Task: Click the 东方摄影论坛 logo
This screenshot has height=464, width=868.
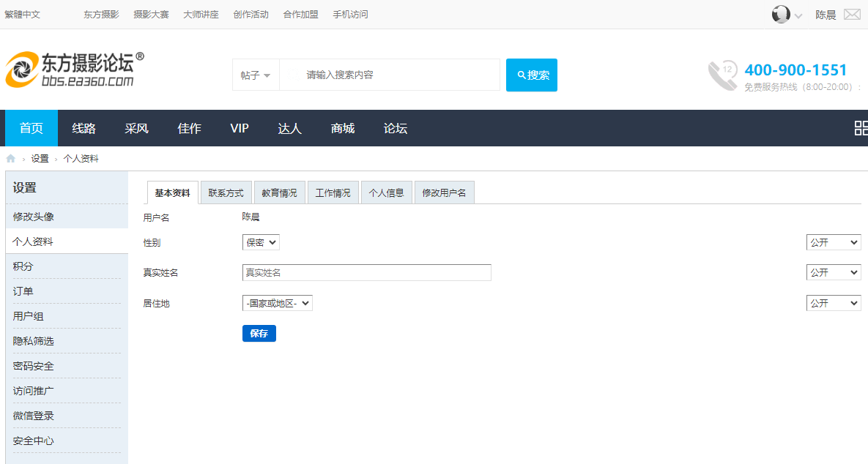Action: click(75, 70)
